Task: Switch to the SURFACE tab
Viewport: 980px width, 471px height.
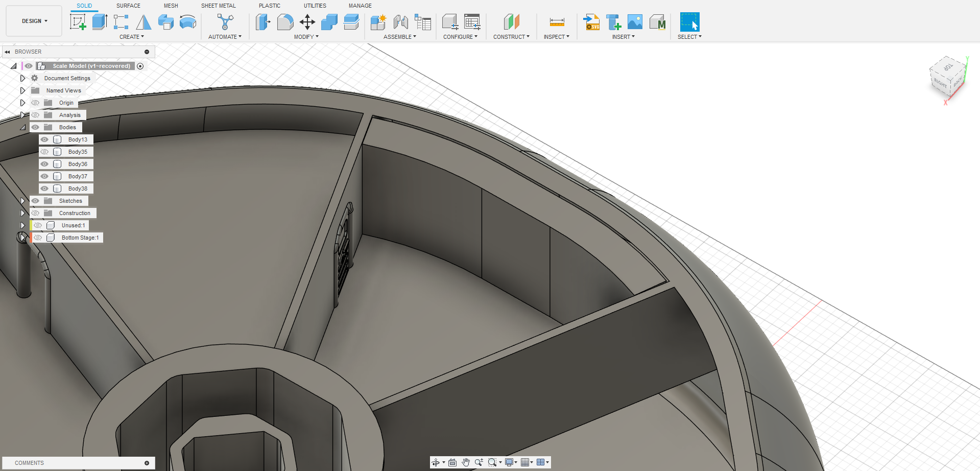Action: pos(128,6)
